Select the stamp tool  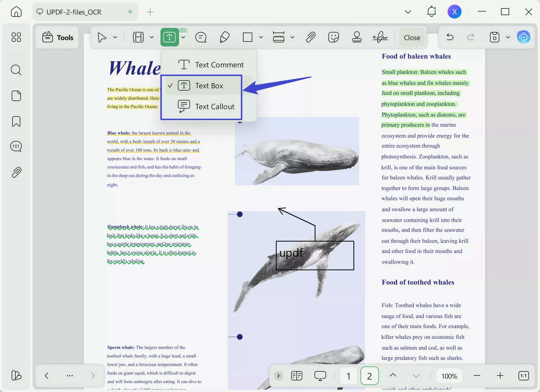357,37
